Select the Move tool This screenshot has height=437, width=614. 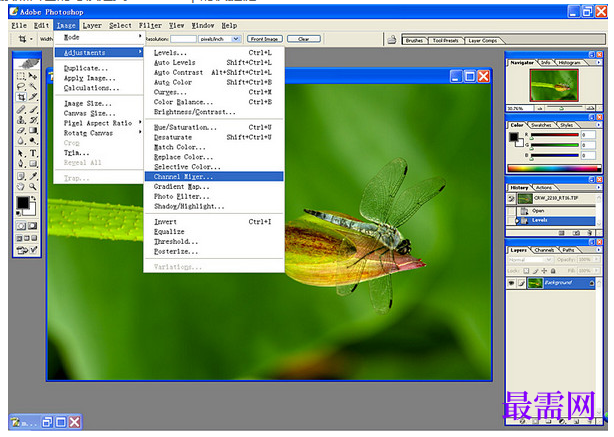pos(33,76)
